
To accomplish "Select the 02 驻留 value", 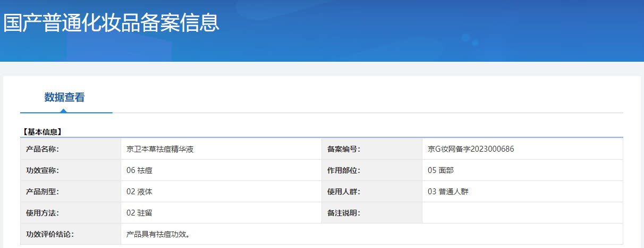I will pyautogui.click(x=140, y=213).
